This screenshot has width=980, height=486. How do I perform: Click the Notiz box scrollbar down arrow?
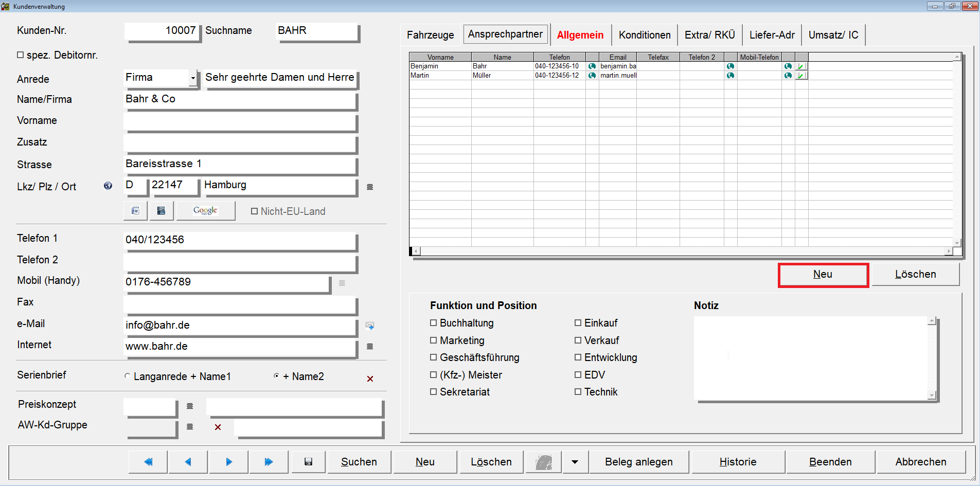[932, 395]
